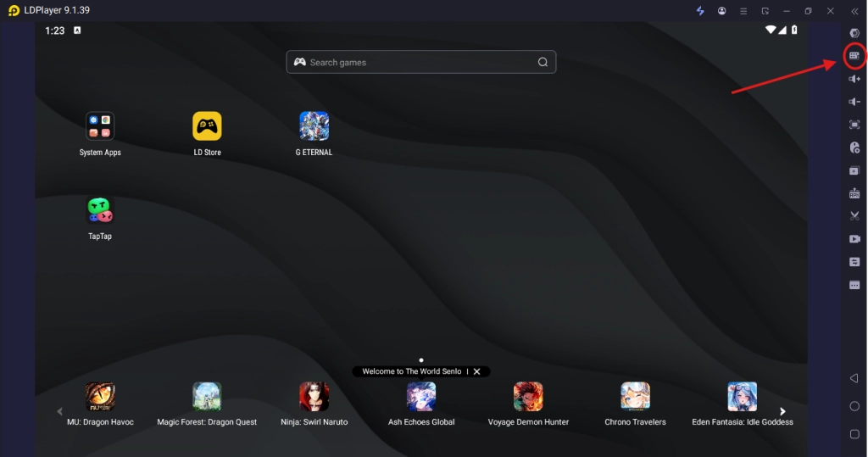868x457 pixels.
Task: Click the Wi-Fi status icon
Action: (770, 30)
